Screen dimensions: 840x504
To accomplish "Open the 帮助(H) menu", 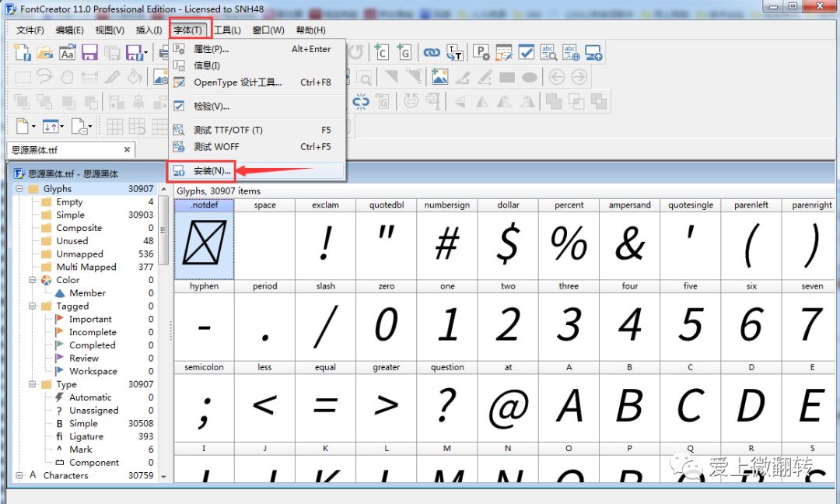I will coord(310,30).
